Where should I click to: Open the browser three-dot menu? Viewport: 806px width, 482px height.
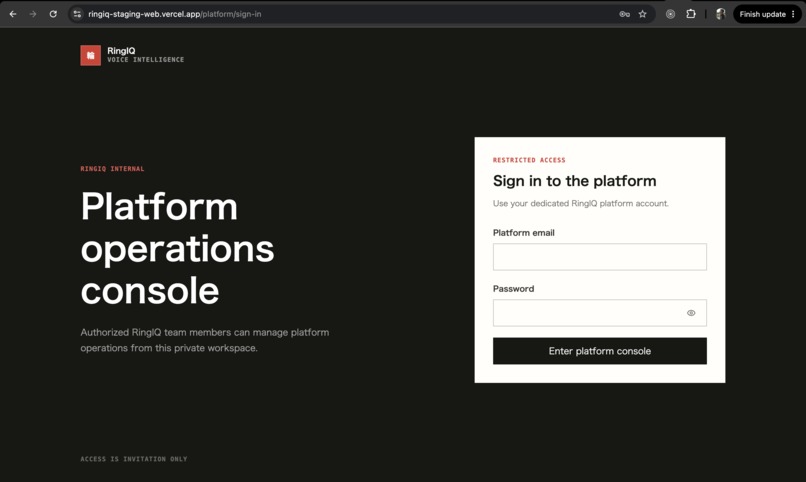pos(793,14)
